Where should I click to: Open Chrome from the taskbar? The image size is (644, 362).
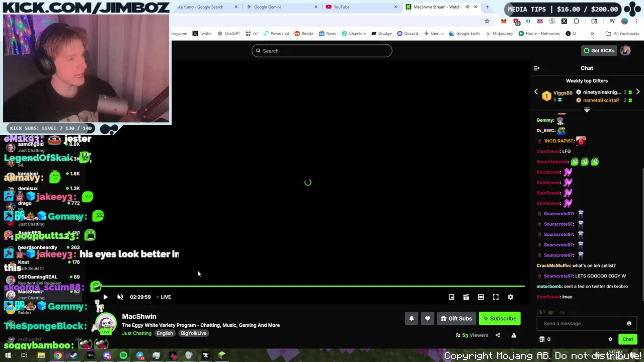58,355
